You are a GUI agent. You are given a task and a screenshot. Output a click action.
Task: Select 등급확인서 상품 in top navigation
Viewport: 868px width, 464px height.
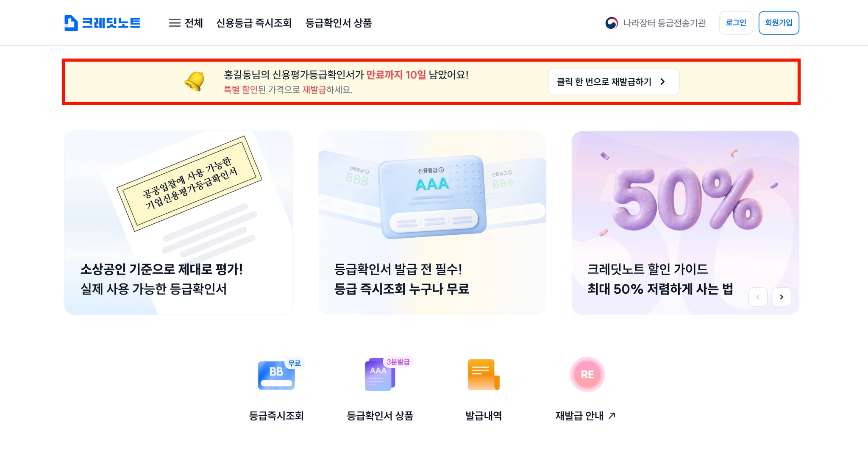pos(338,23)
